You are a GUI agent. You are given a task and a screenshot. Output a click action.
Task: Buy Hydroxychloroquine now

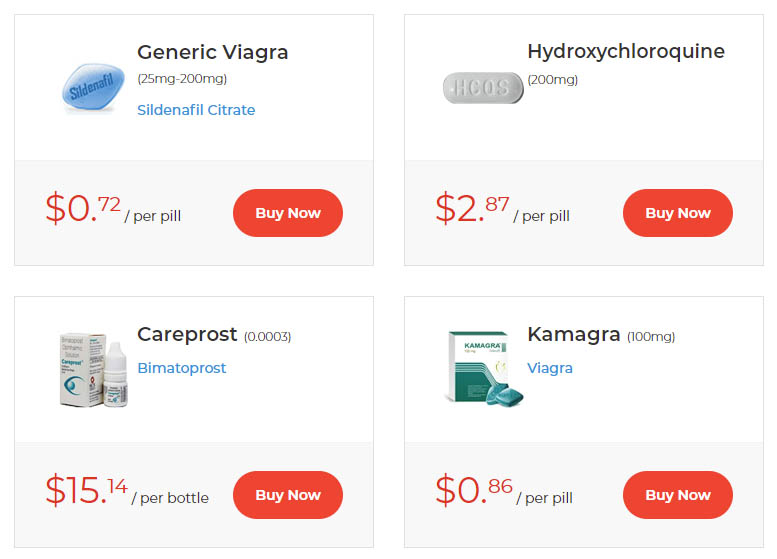677,213
